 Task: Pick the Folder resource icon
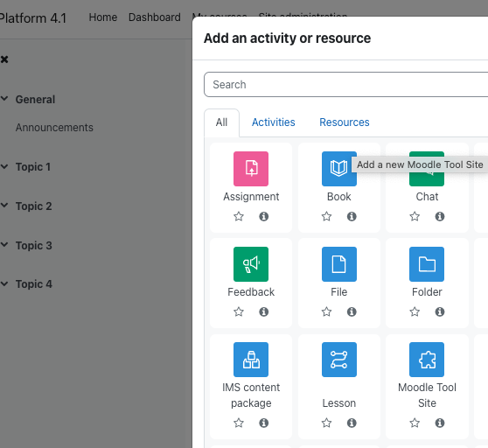coord(427,264)
